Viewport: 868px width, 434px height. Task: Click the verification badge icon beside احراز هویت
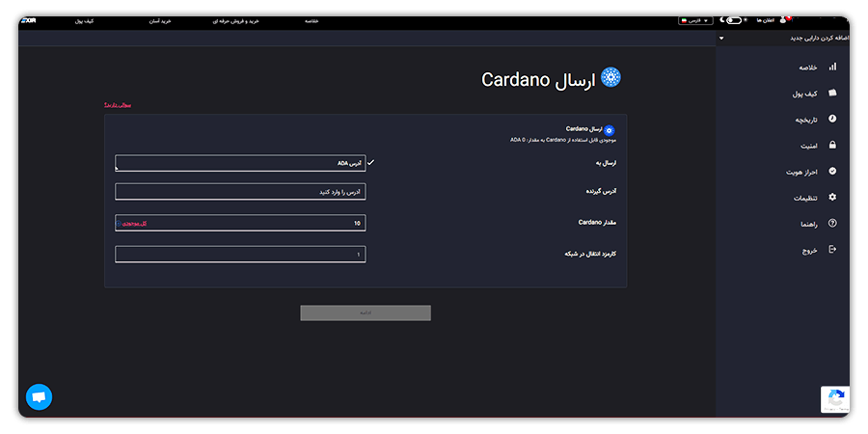(832, 171)
